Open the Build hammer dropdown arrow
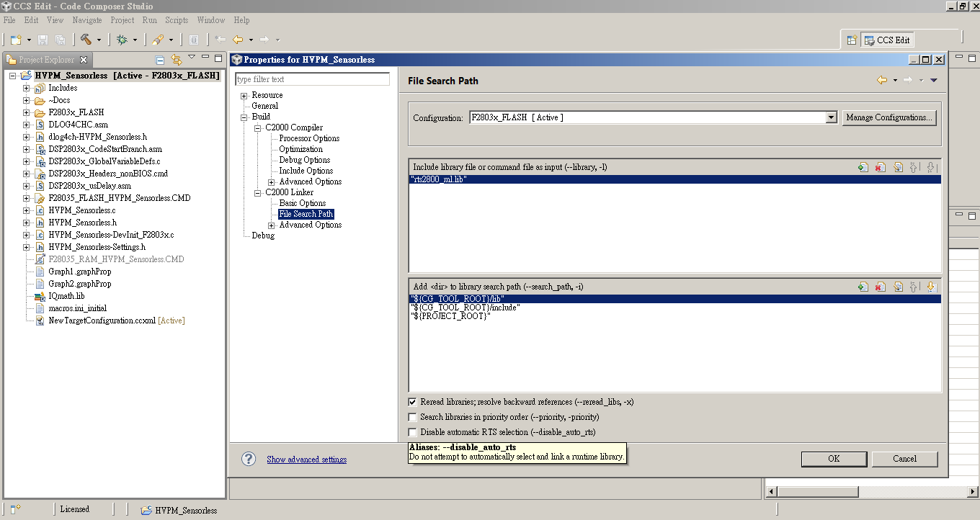This screenshot has height=520, width=980. [x=99, y=40]
